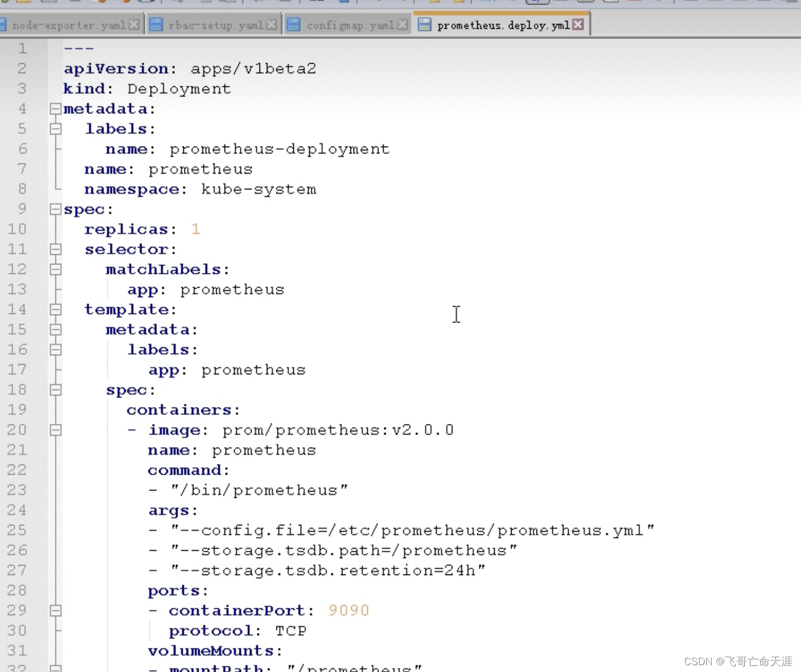Switch to the rbac-setup.yaml tab
This screenshot has width=801, height=672.
[215, 25]
